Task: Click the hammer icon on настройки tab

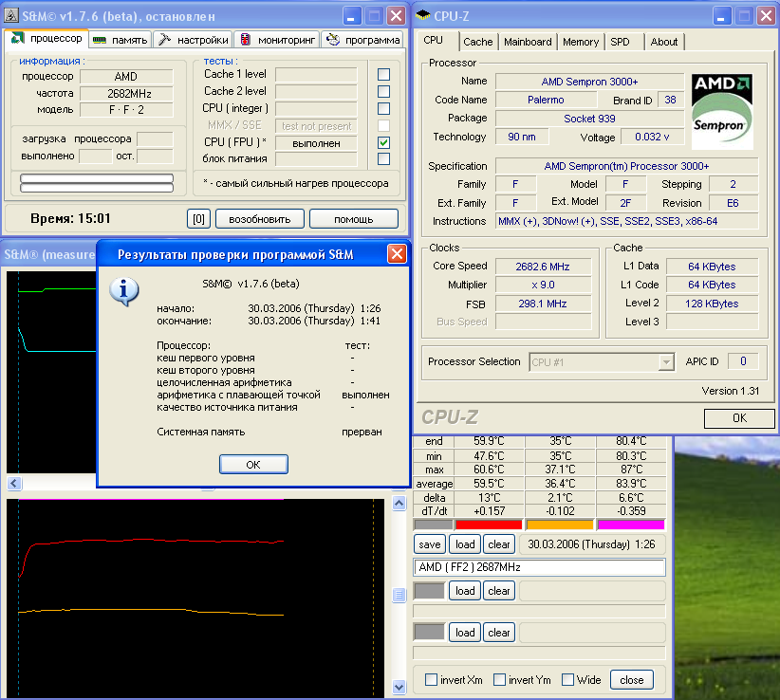Action: click(x=165, y=40)
